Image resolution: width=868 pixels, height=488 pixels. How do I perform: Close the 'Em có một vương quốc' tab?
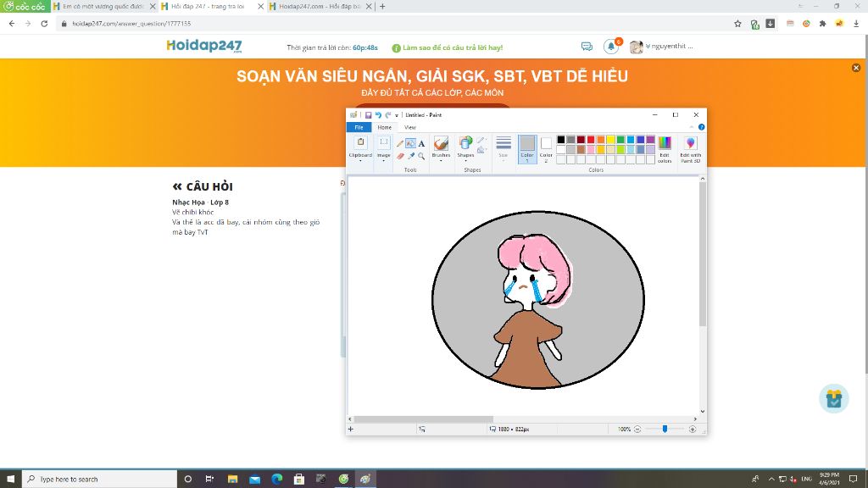coord(153,7)
